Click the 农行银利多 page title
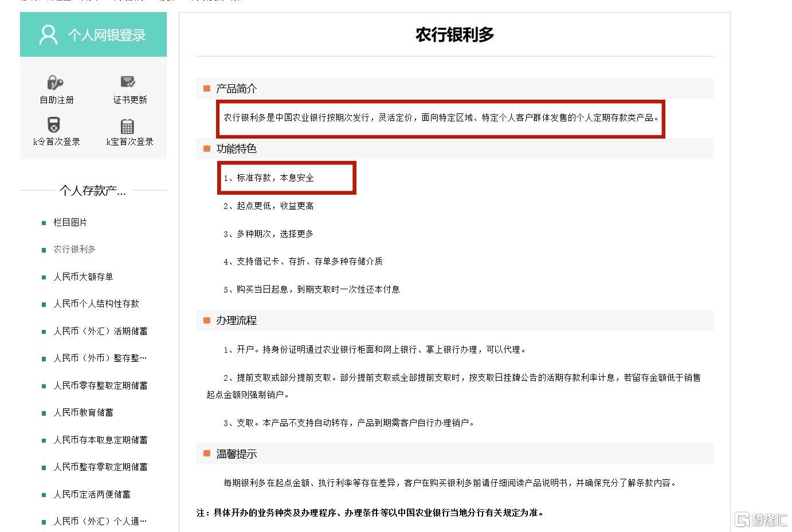This screenshot has width=792, height=532. [x=454, y=34]
